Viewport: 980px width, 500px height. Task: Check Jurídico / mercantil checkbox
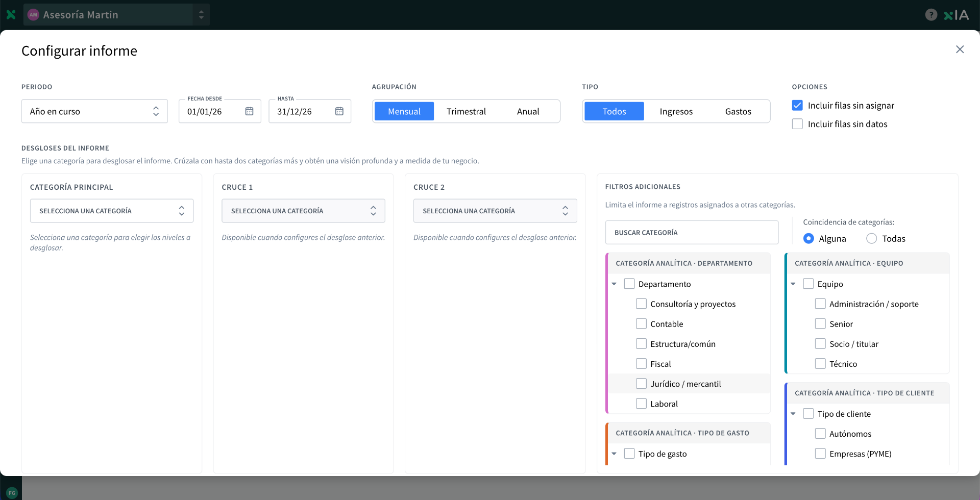click(x=641, y=383)
